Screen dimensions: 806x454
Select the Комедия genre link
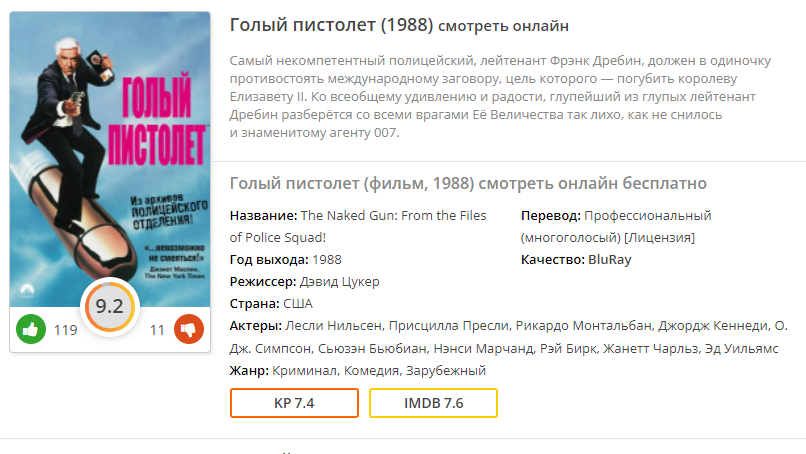(372, 370)
